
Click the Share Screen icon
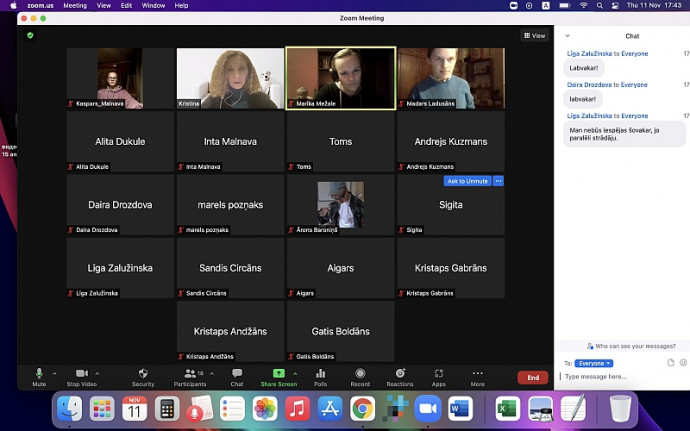point(278,373)
